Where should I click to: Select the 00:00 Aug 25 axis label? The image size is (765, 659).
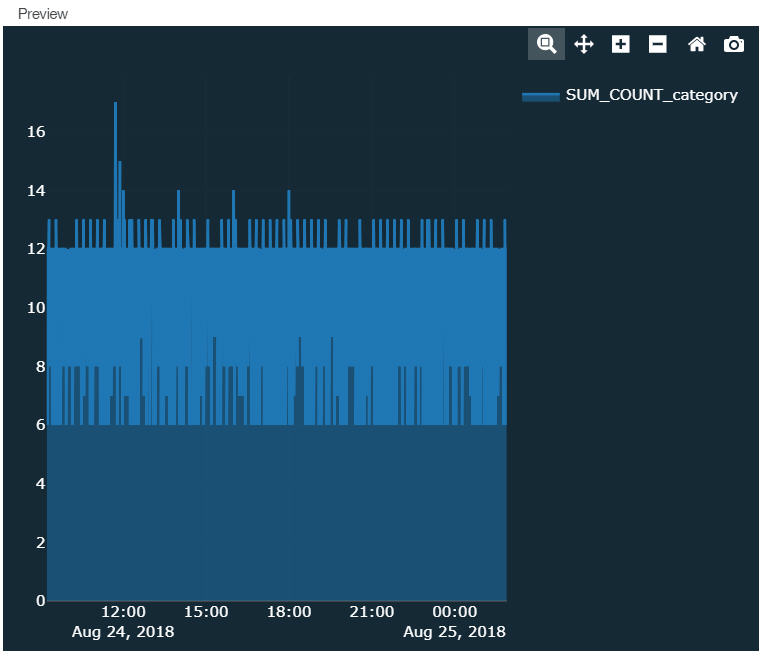coord(454,621)
